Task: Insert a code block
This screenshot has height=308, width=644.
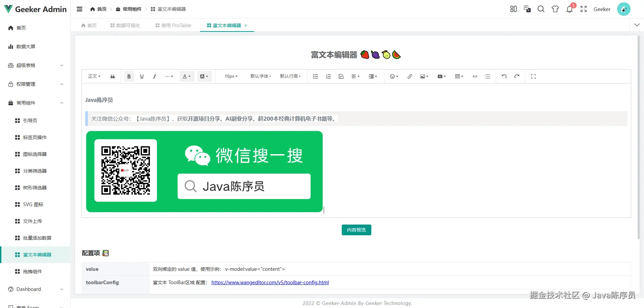Action: click(475, 76)
